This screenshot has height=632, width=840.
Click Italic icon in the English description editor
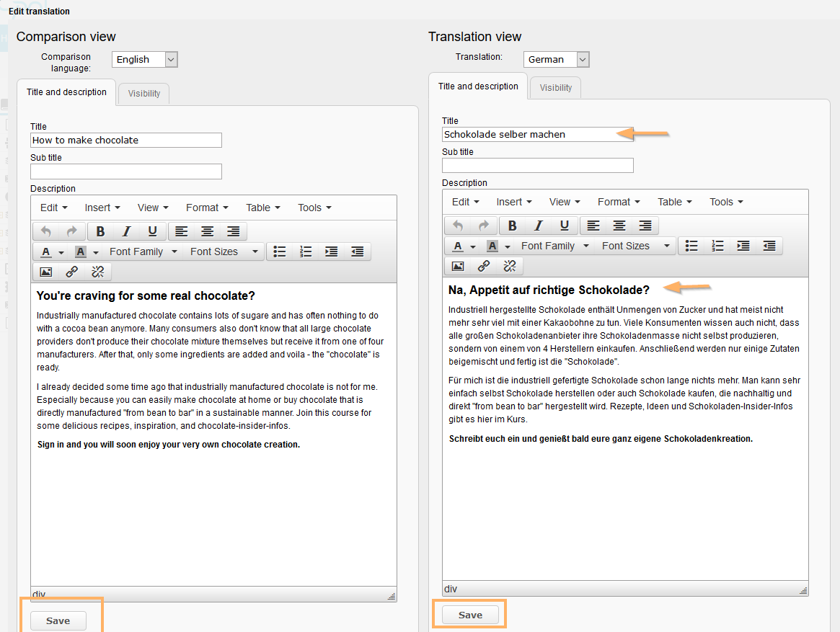pyautogui.click(x=127, y=231)
